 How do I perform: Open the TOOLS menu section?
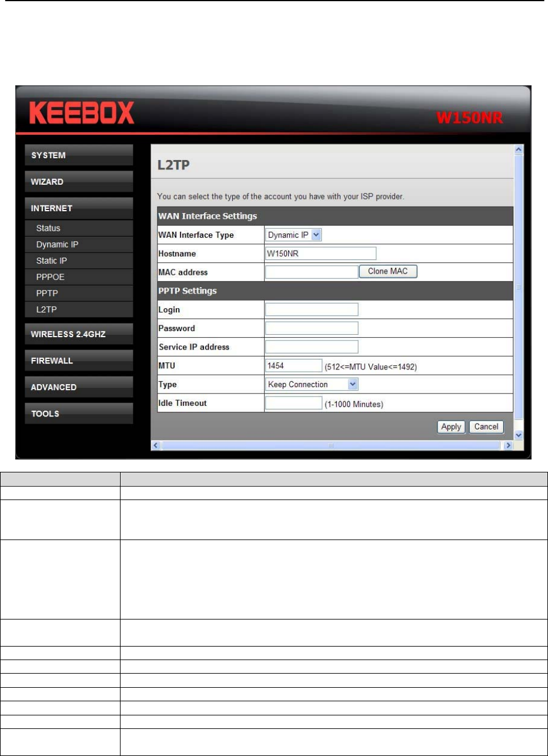tap(79, 414)
